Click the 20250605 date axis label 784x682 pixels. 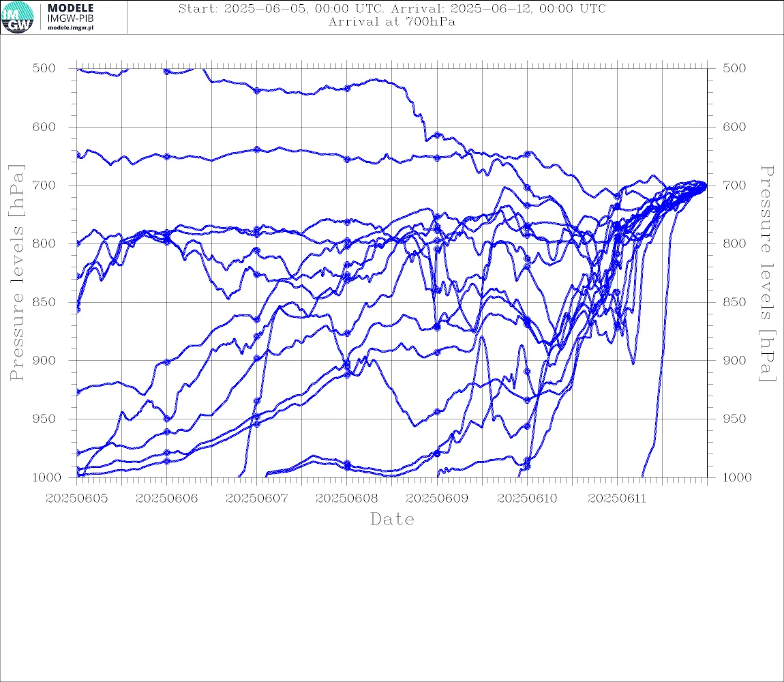point(76,499)
